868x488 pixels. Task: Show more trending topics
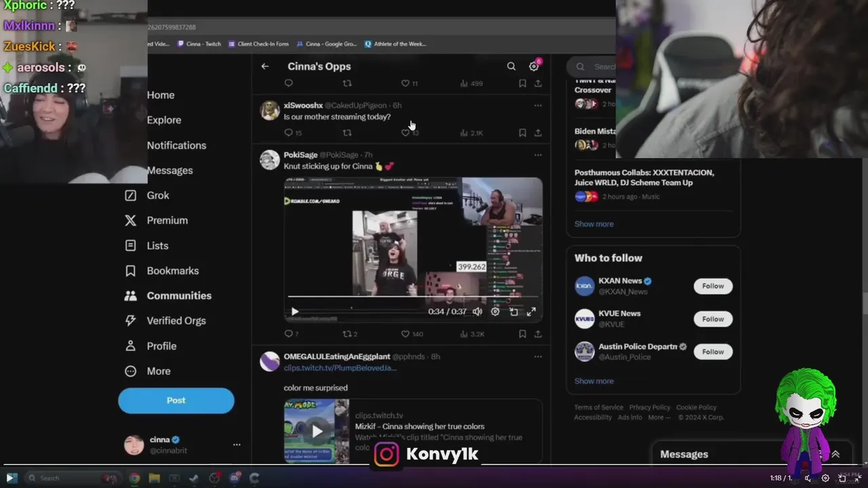[594, 224]
